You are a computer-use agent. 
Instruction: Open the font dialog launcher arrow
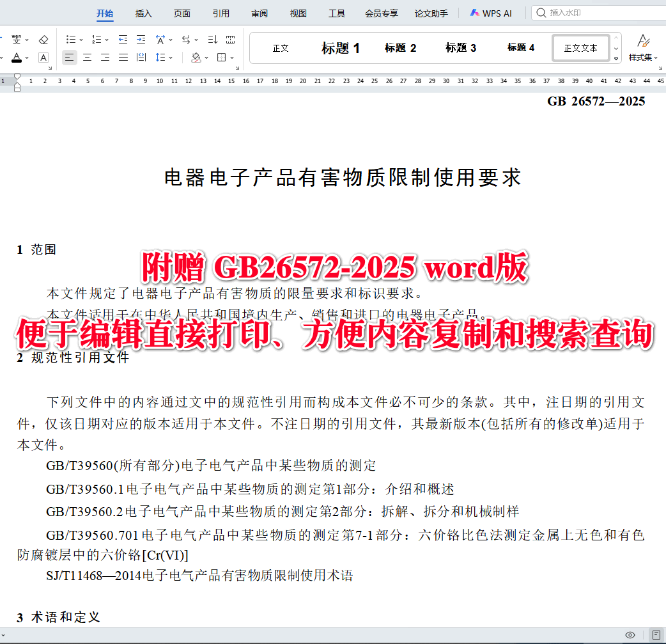pos(50,68)
